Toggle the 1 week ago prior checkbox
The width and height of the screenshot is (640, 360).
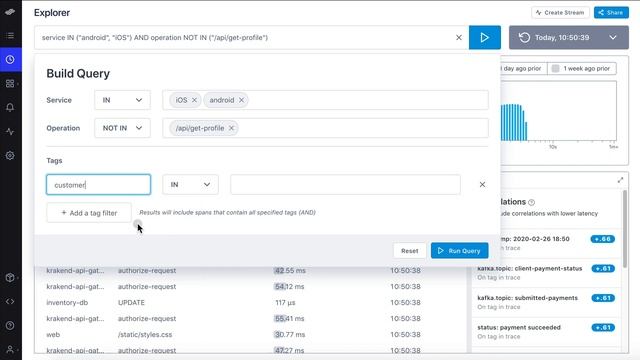click(556, 69)
